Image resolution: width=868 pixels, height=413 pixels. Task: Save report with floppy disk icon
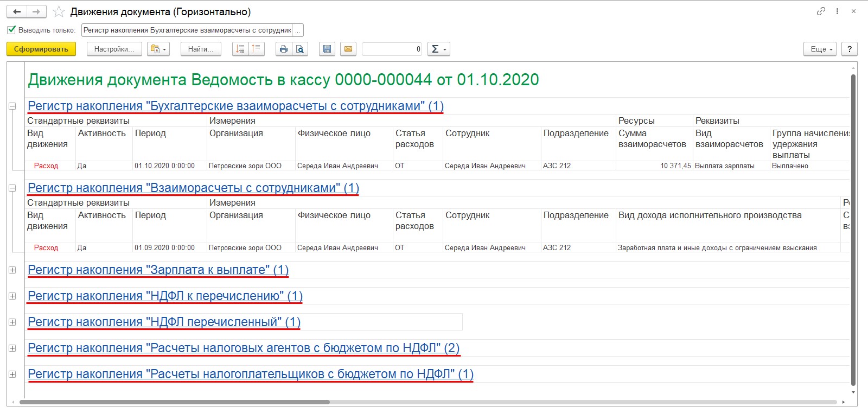coord(327,49)
